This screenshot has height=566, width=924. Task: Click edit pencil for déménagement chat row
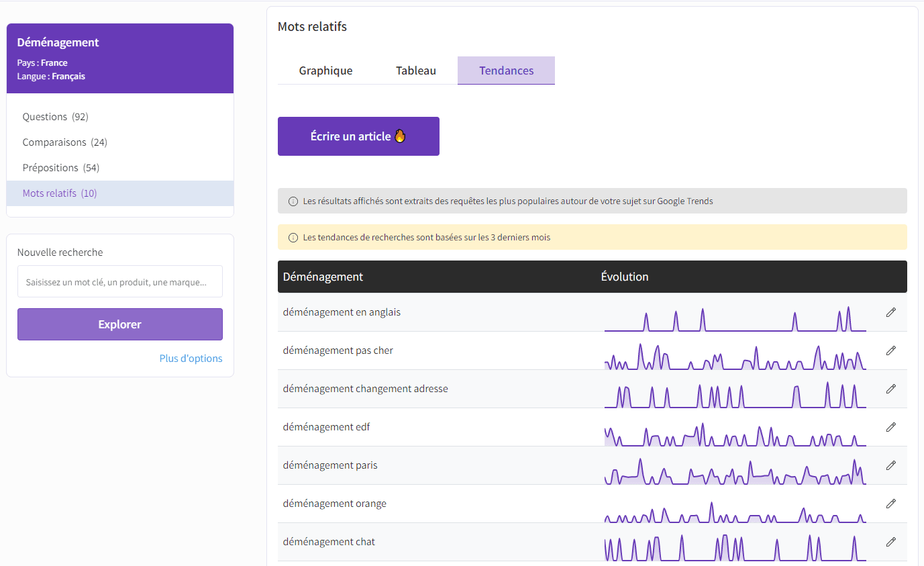890,542
